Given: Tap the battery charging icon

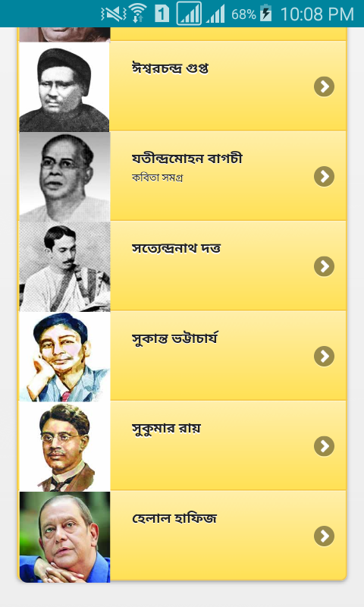Looking at the screenshot, I should [265, 13].
